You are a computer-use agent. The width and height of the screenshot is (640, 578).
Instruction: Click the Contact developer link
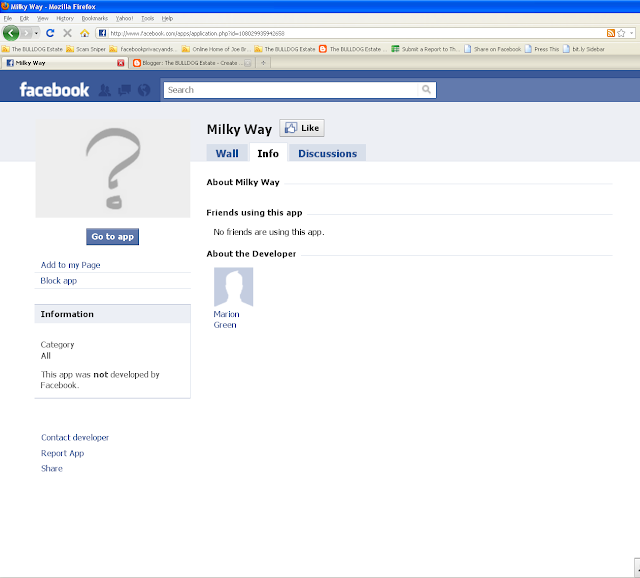tap(75, 438)
